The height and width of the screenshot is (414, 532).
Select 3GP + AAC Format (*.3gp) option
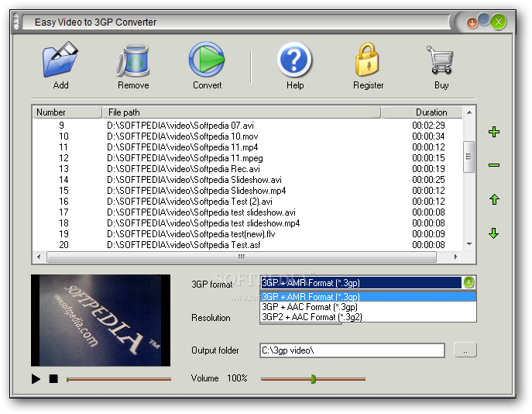[x=368, y=307]
